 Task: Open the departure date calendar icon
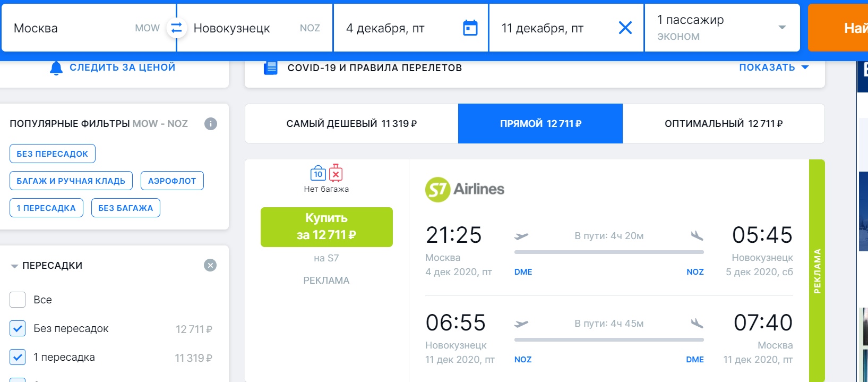[x=470, y=28]
